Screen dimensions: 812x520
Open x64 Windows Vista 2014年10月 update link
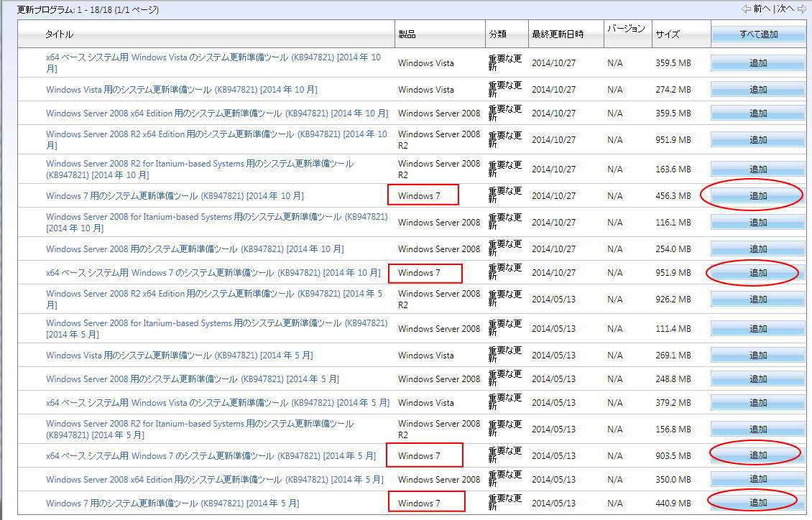pos(213,62)
